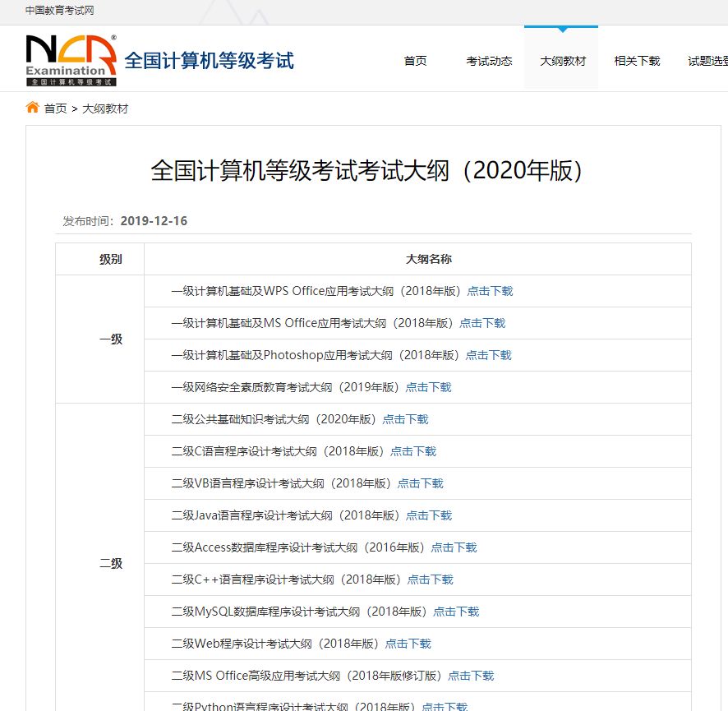Download the 二级MySQL数据库程序设计考试大纲
Image resolution: width=728 pixels, height=711 pixels.
click(x=457, y=612)
